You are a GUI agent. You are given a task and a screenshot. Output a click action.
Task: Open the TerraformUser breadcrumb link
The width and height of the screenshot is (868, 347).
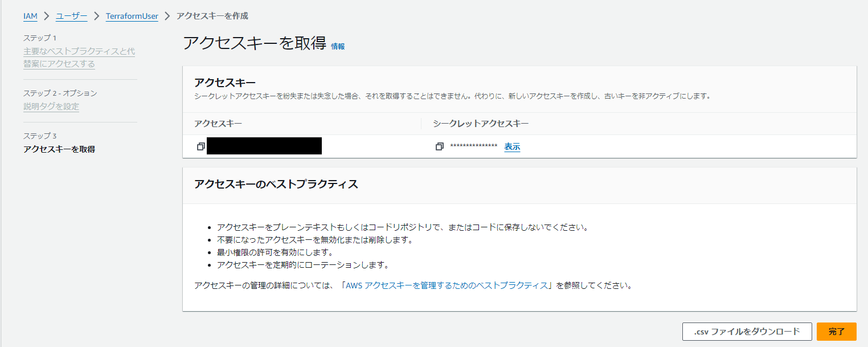click(132, 16)
